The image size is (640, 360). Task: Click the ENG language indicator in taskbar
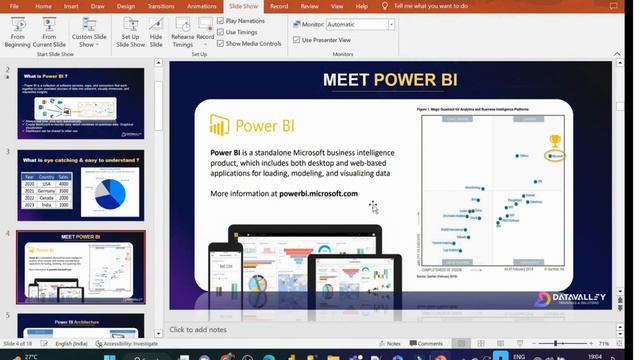pyautogui.click(x=519, y=357)
